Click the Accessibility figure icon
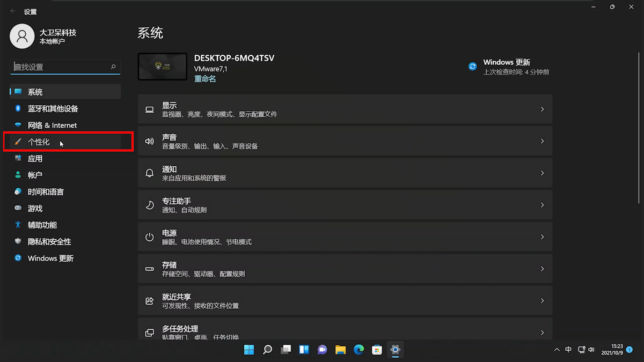Screen dimensions: 644x362 [x=18, y=225]
